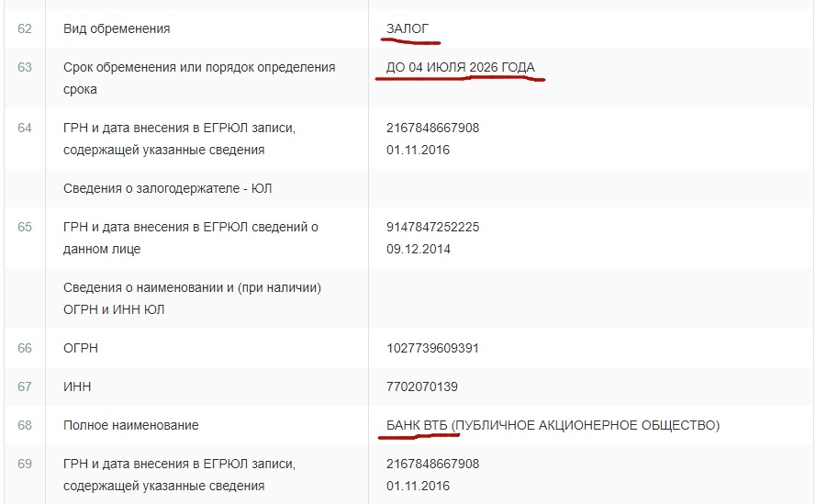This screenshot has width=816, height=504.
Task: Click the ОГРН number 1027739609391
Action: pyautogui.click(x=432, y=348)
